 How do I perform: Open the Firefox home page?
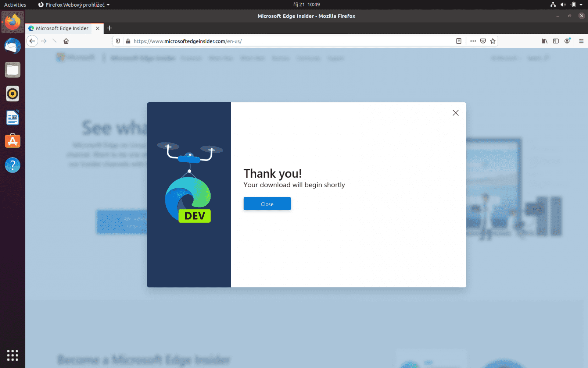coord(66,41)
